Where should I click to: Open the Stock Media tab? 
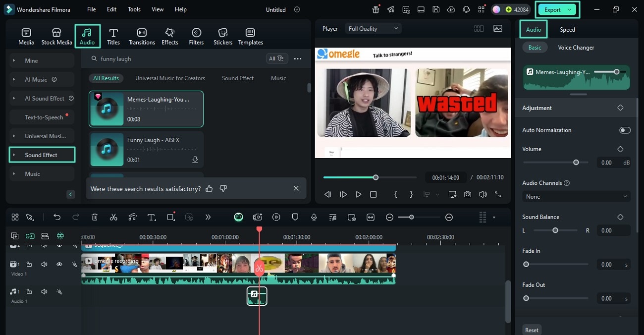[56, 37]
